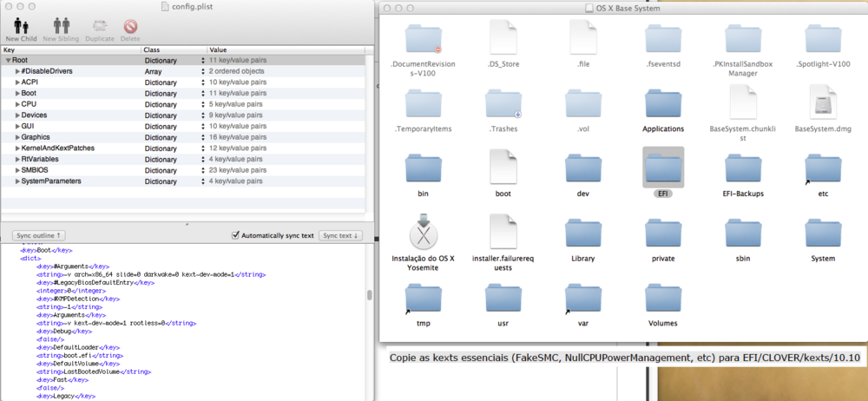
Task: Select the boot file icon
Action: point(503,167)
